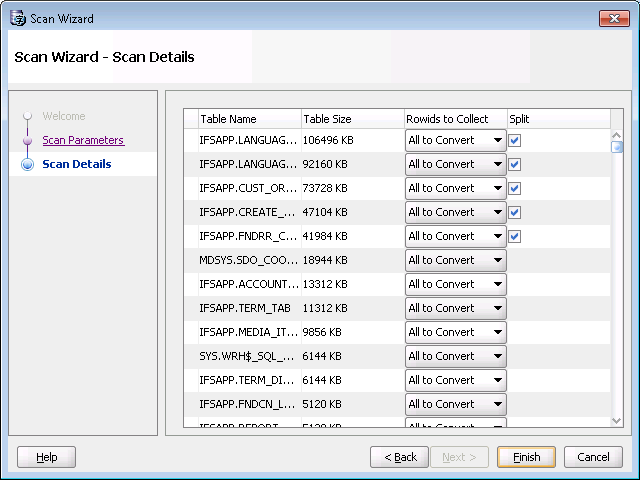Click the table scrollbar thumb

pos(617,147)
